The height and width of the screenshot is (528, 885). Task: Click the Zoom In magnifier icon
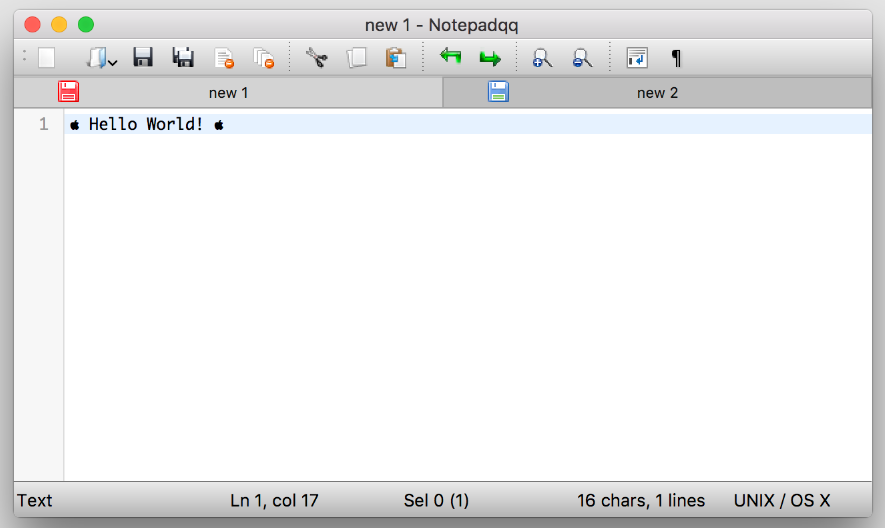point(542,58)
